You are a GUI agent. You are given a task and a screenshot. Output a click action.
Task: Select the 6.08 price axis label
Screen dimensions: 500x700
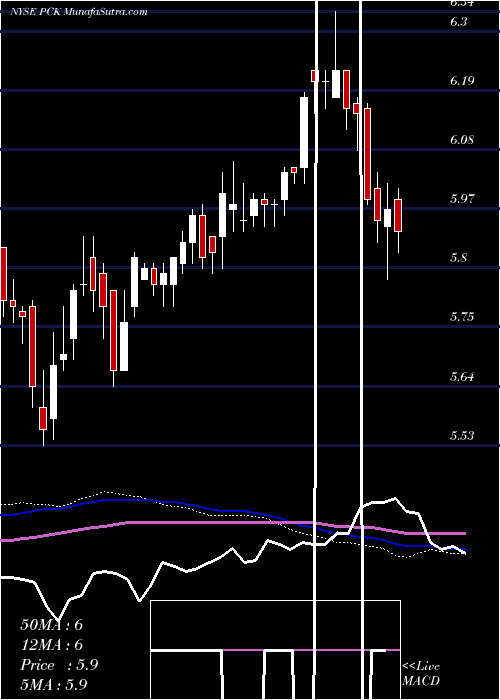[462, 139]
